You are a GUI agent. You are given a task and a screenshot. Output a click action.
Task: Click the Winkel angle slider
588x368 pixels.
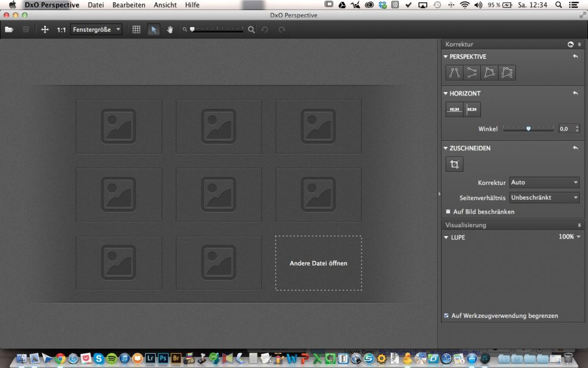pos(528,128)
